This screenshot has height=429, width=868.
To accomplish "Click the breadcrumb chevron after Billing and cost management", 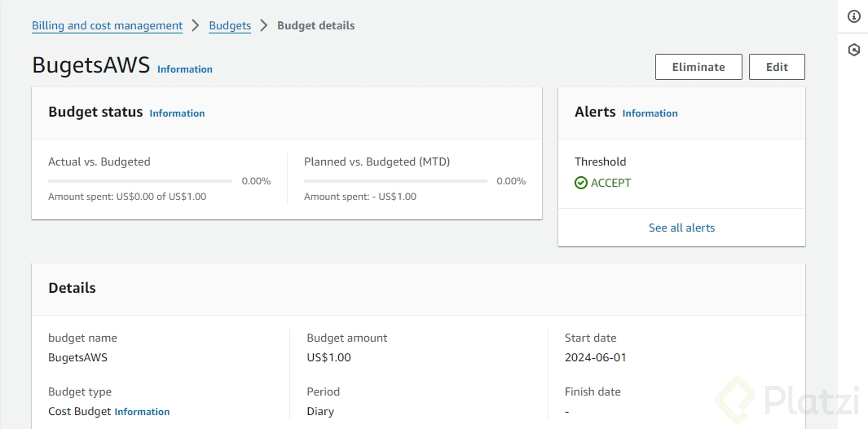I will [x=196, y=25].
